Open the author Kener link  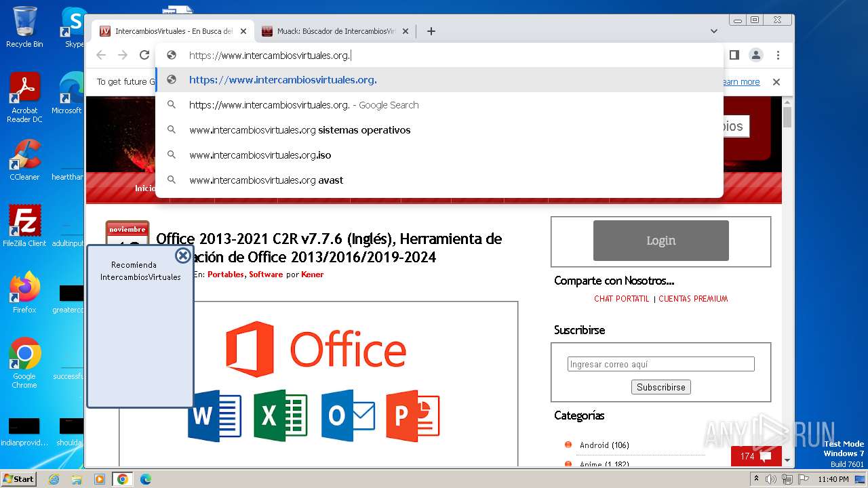(313, 274)
